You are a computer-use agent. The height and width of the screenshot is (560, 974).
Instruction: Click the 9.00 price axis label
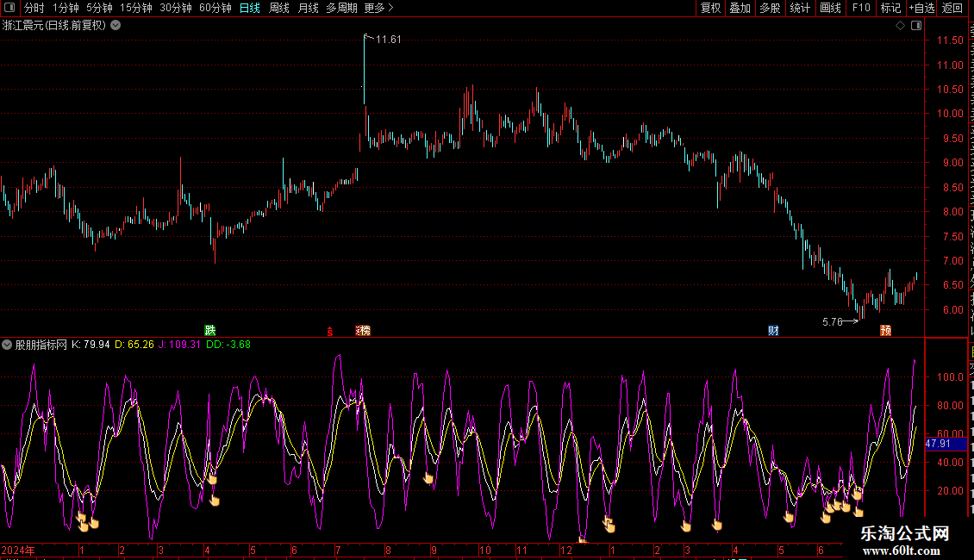coord(952,163)
